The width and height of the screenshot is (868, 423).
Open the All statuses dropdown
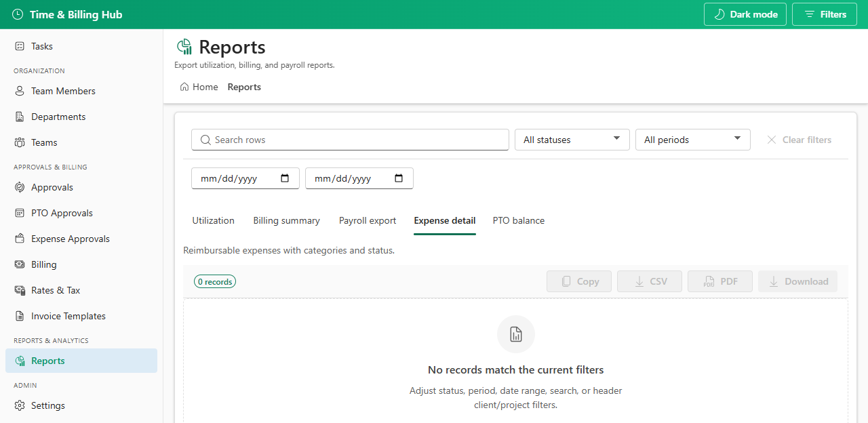click(x=572, y=140)
